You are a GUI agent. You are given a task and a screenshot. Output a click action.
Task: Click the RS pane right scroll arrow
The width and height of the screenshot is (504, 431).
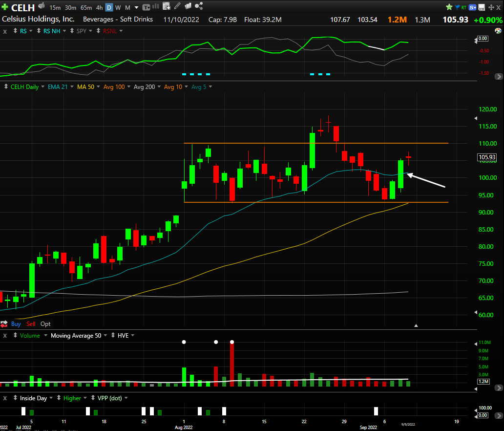pos(499,77)
